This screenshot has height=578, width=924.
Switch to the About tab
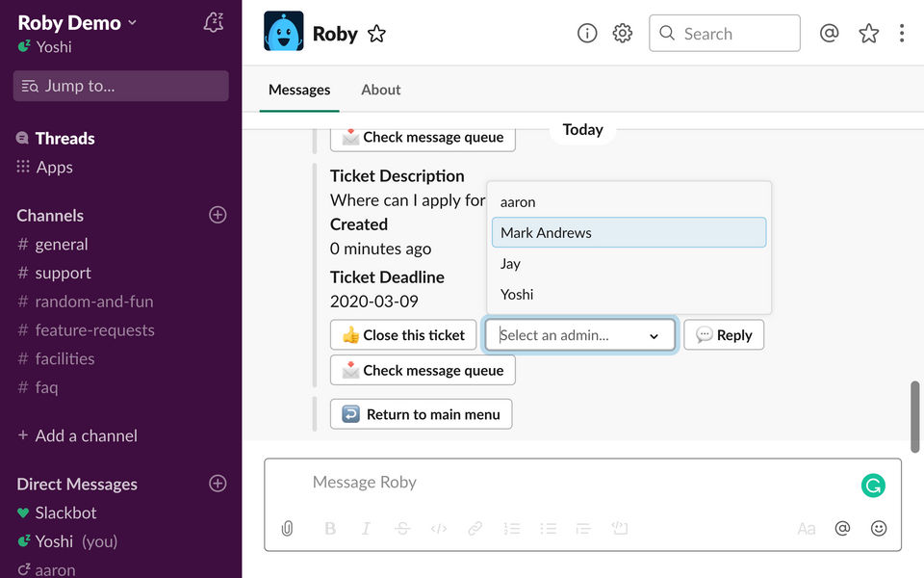[x=381, y=90]
